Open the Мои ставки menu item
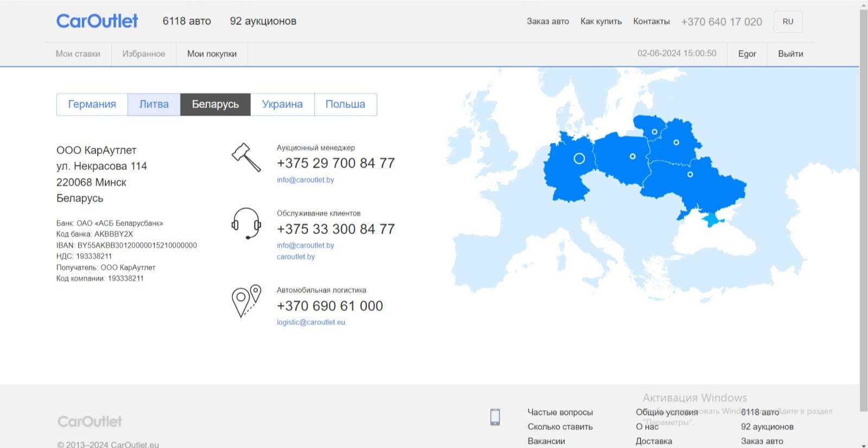The height and width of the screenshot is (448, 868). click(78, 54)
